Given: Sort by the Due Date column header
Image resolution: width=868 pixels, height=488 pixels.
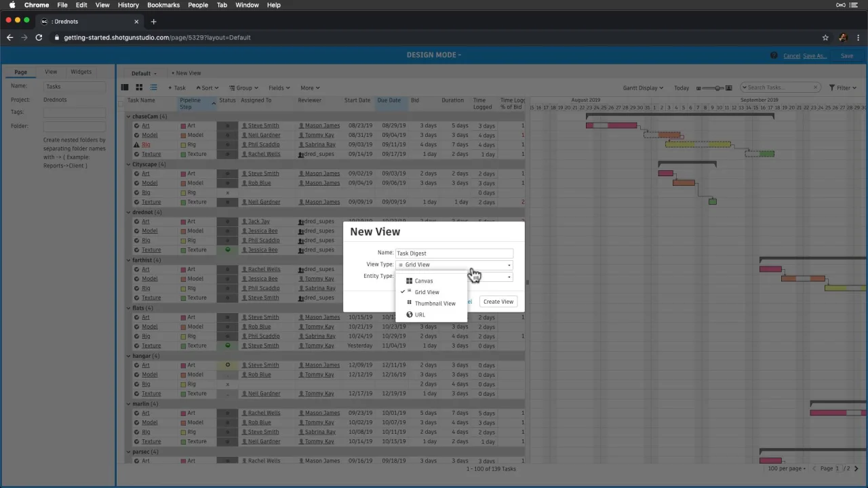Looking at the screenshot, I should 392,103.
